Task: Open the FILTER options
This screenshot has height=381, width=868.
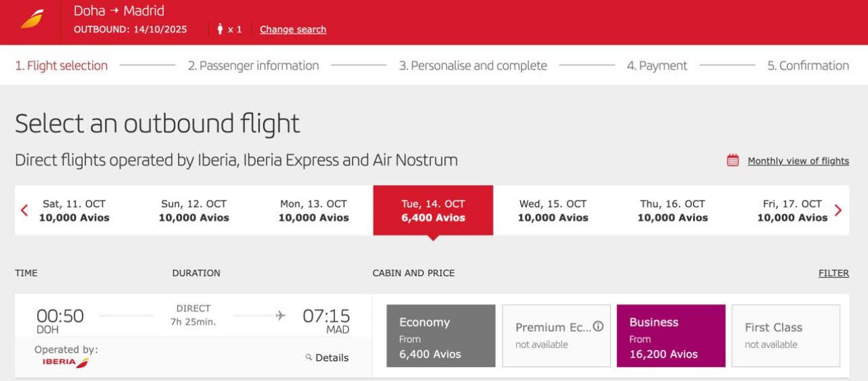Action: point(833,273)
